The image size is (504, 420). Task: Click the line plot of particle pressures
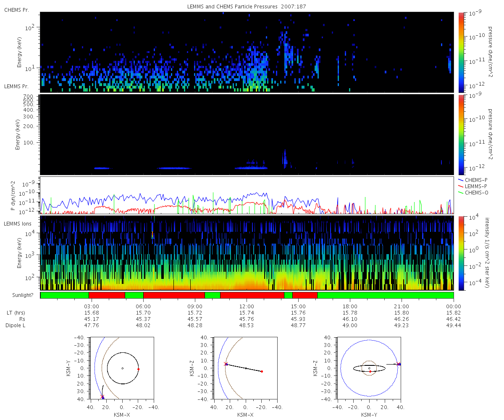click(x=247, y=195)
